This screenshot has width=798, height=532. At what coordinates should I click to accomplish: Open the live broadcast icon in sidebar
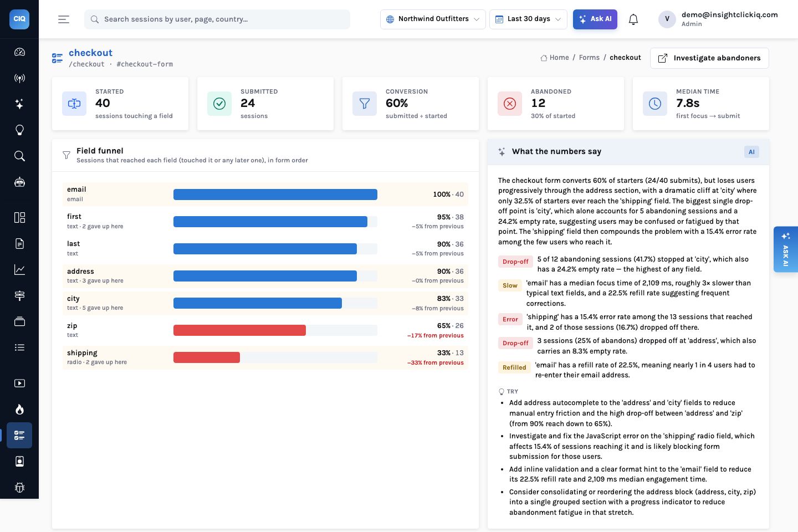pos(19,78)
